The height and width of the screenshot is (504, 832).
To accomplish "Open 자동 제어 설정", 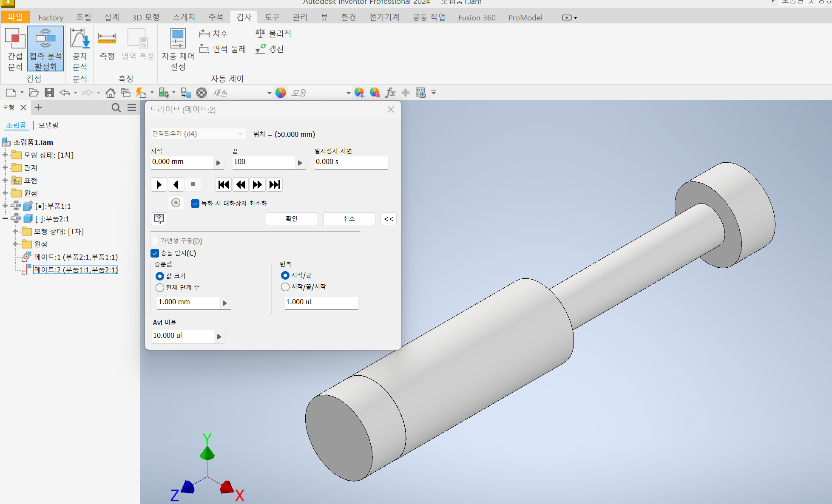I will 178,49.
